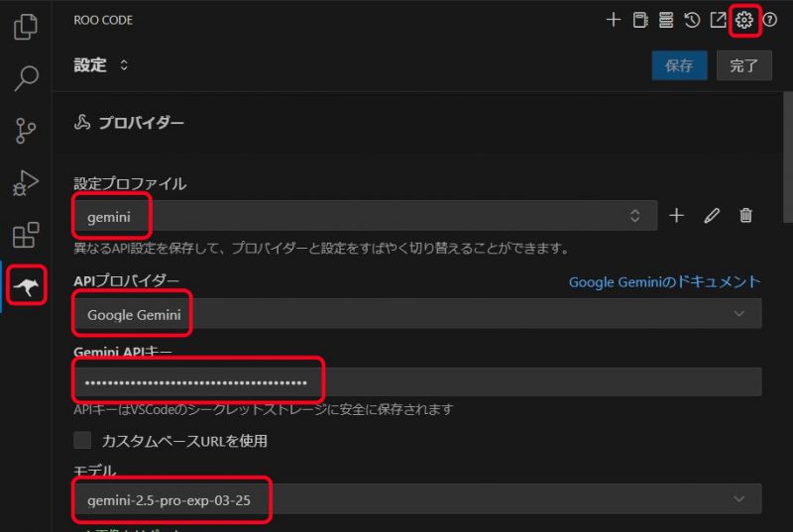Open Google Geminiのドキュメント link
793x532 pixels.
664,282
